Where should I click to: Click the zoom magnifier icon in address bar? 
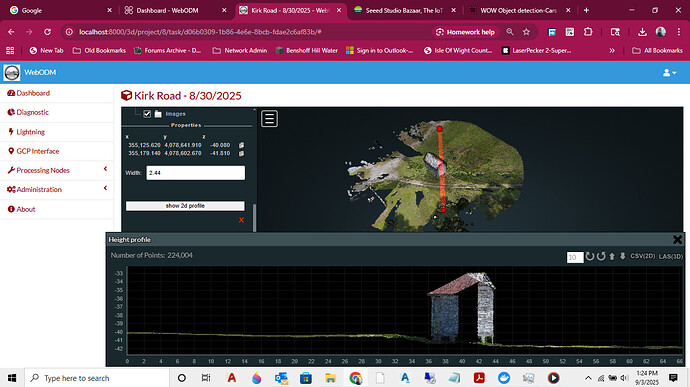click(510, 32)
